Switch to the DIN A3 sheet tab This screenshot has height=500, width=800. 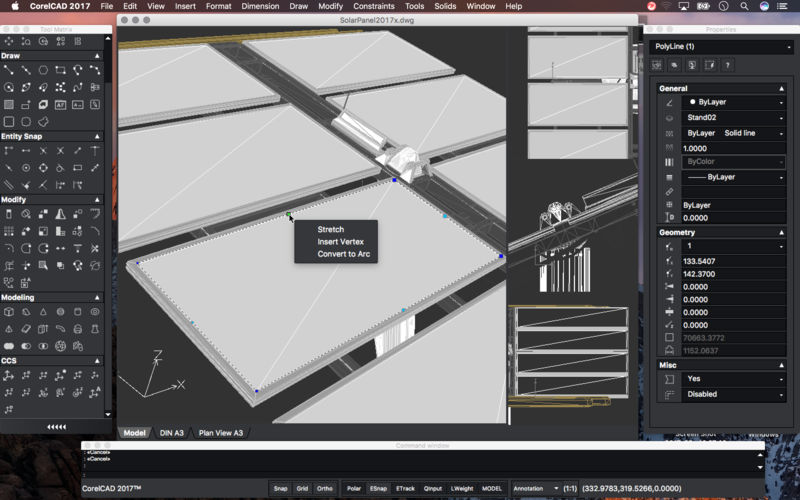click(x=171, y=433)
